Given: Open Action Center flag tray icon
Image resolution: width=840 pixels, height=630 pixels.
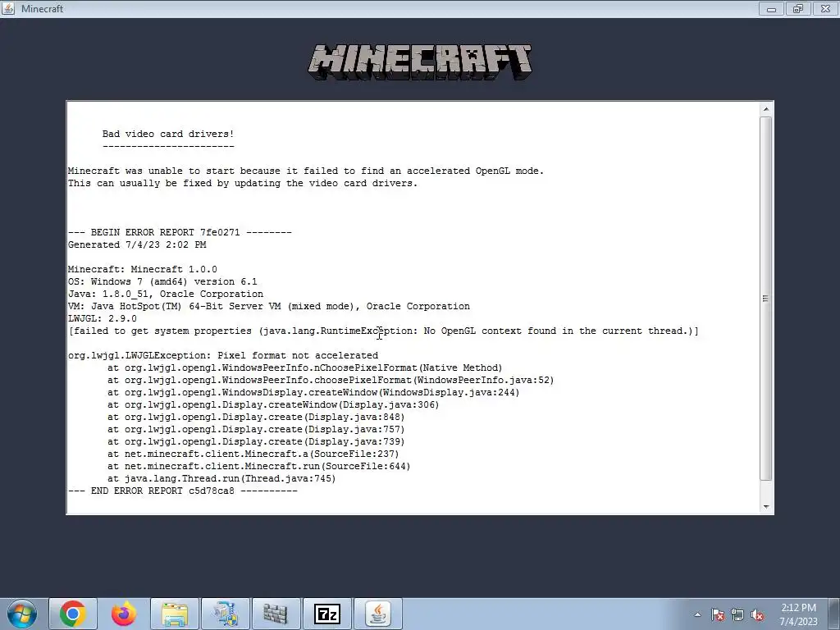Looking at the screenshot, I should pos(718,614).
